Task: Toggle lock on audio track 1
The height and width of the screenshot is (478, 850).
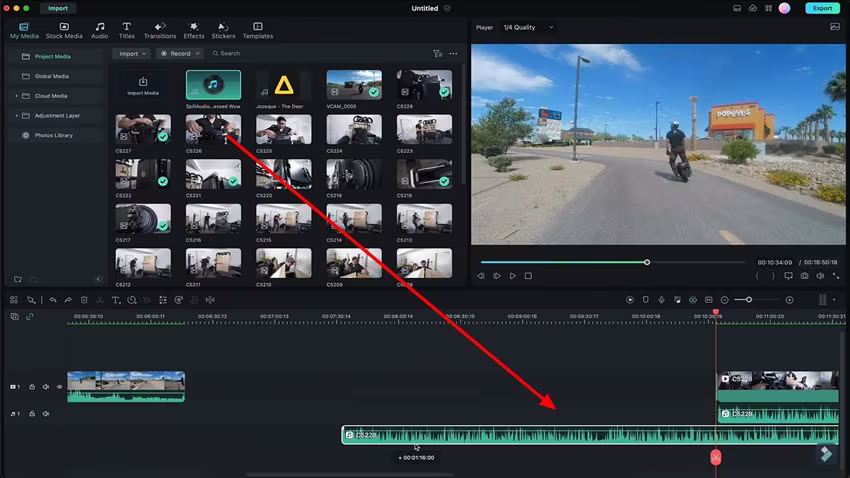Action: 32,414
